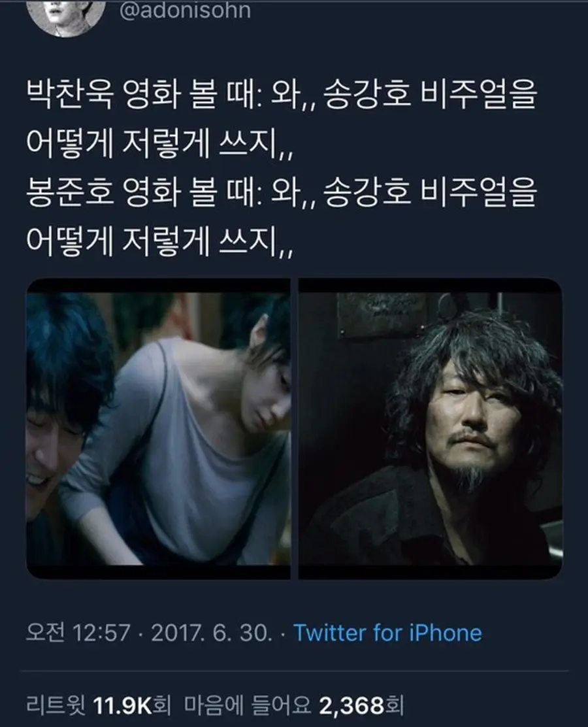This screenshot has width=588, height=727.
Task: Click the 2,368 likes count
Action: coord(351,705)
